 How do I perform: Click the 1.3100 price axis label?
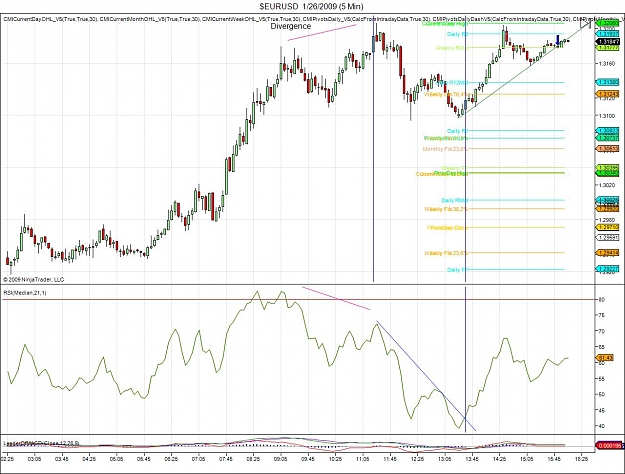pos(607,116)
